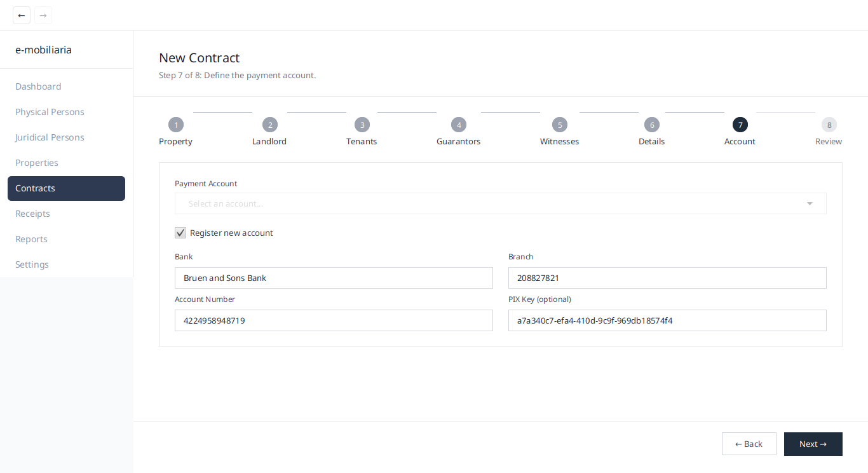The width and height of the screenshot is (868, 473).
Task: Click the Back button
Action: coord(749,444)
